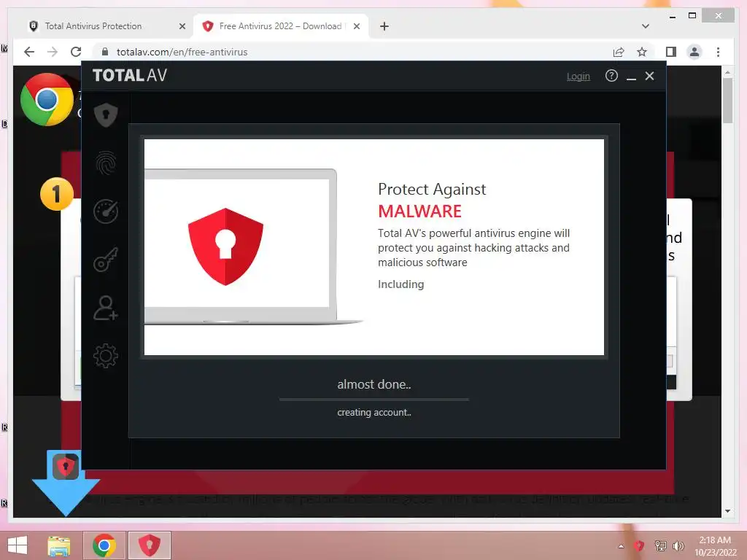Bookmark this page with the star icon
Viewport: 747px width, 560px height.
[x=642, y=52]
